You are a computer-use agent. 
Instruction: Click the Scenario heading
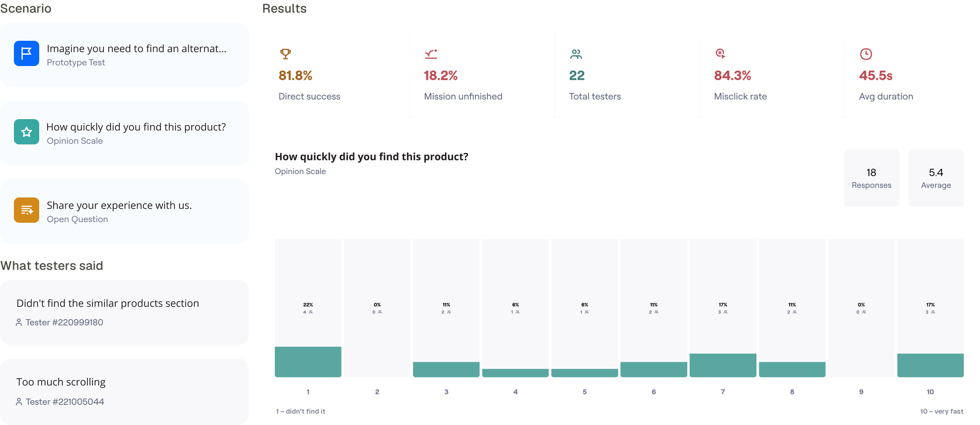coord(26,8)
